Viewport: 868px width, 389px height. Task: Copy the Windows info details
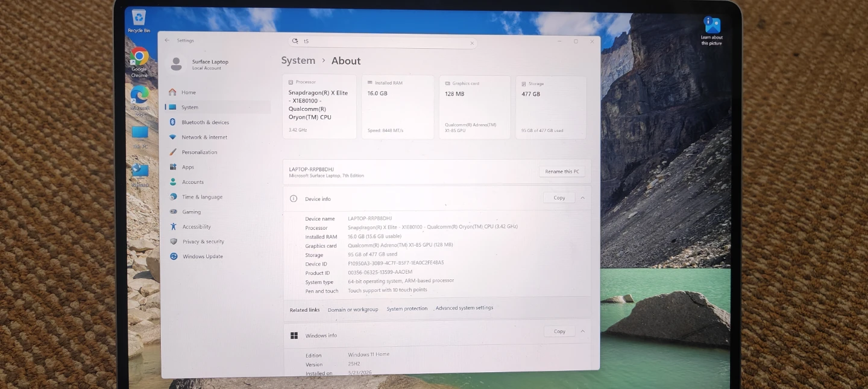click(x=559, y=331)
